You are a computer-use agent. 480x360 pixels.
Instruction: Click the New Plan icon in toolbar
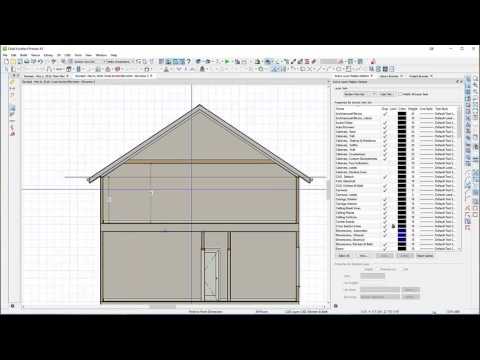6,61
